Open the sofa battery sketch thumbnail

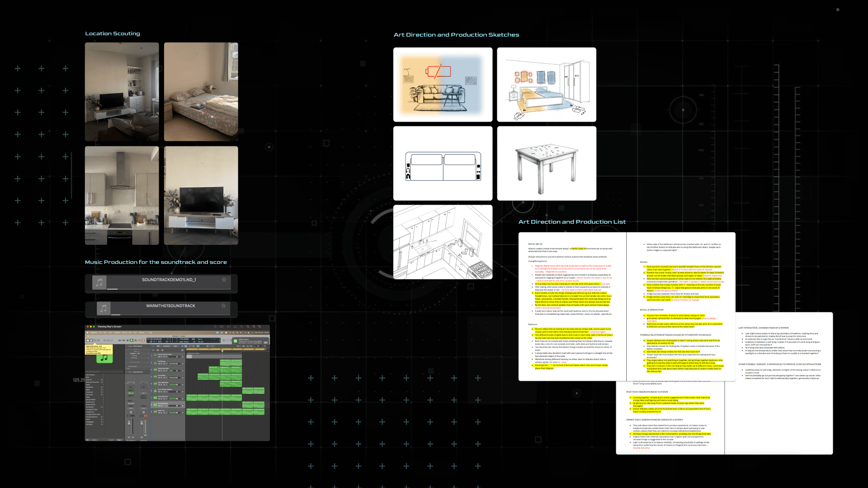point(443,84)
